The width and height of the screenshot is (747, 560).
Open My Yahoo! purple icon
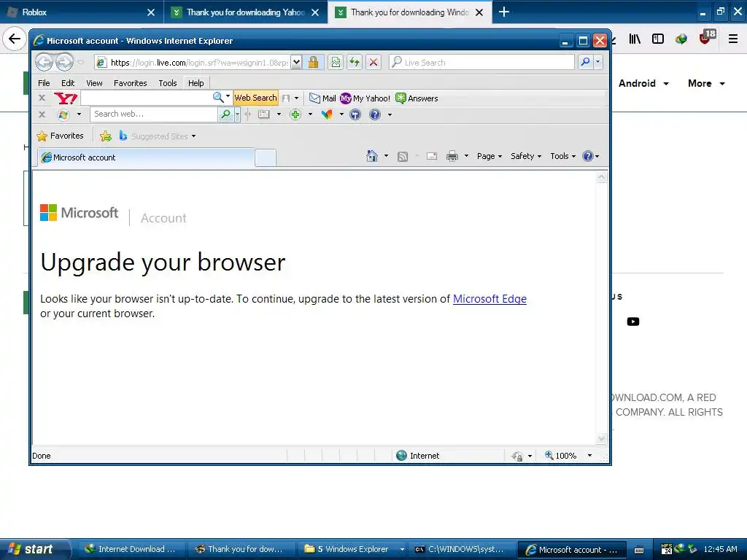tap(345, 98)
